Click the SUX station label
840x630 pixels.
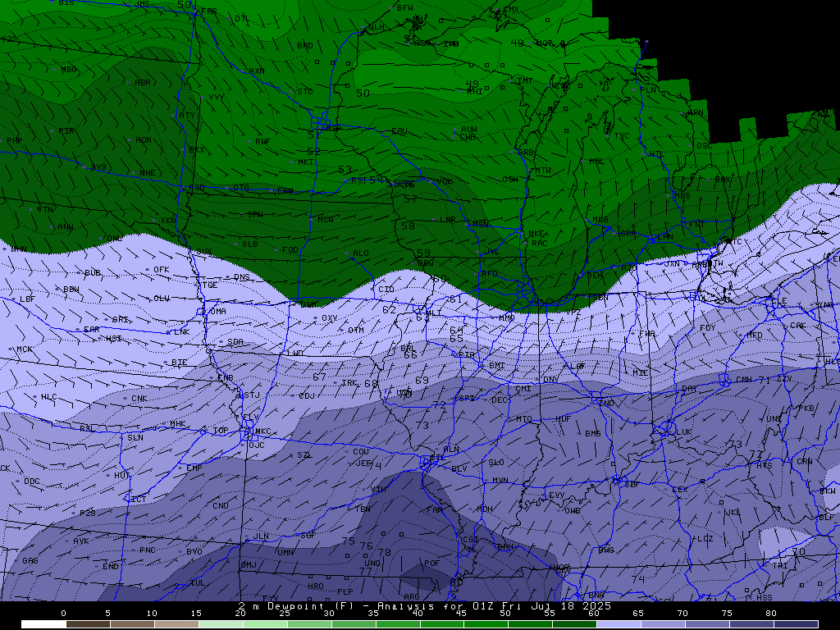tap(203, 252)
